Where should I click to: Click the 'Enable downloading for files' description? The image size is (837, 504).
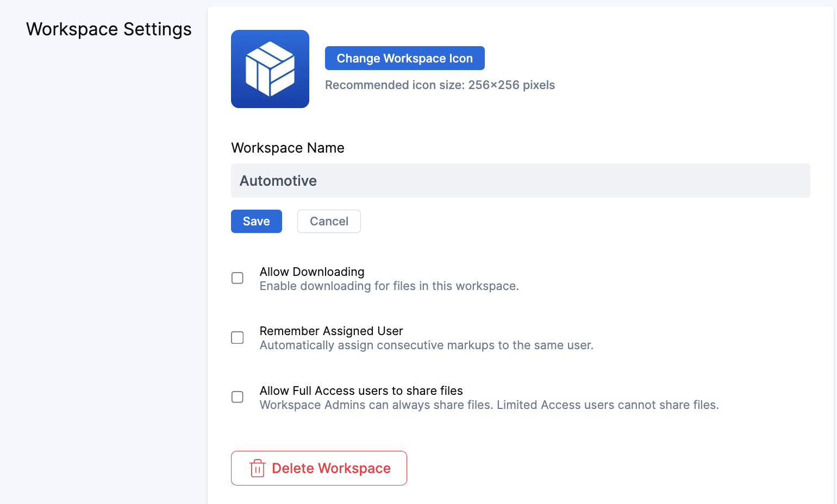(389, 286)
